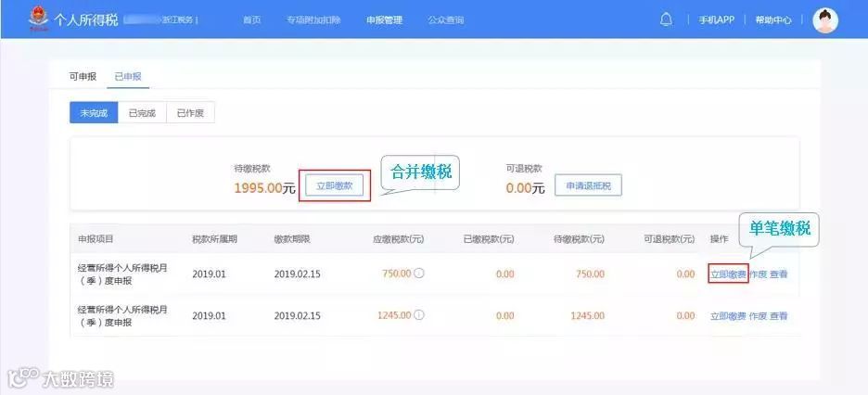Viewport: 868px width, 395px height.
Task: Click the 1245.00 value under 待缴税款
Action: pos(588,316)
